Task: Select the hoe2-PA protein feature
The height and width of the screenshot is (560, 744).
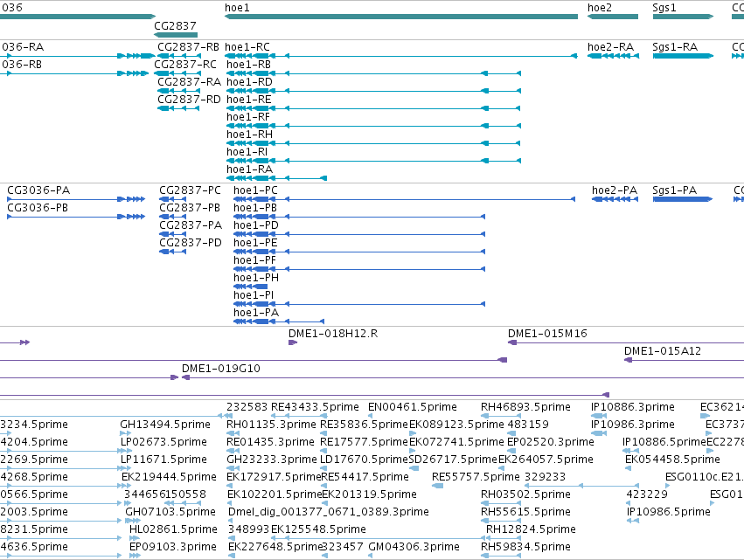Action: pos(615,199)
